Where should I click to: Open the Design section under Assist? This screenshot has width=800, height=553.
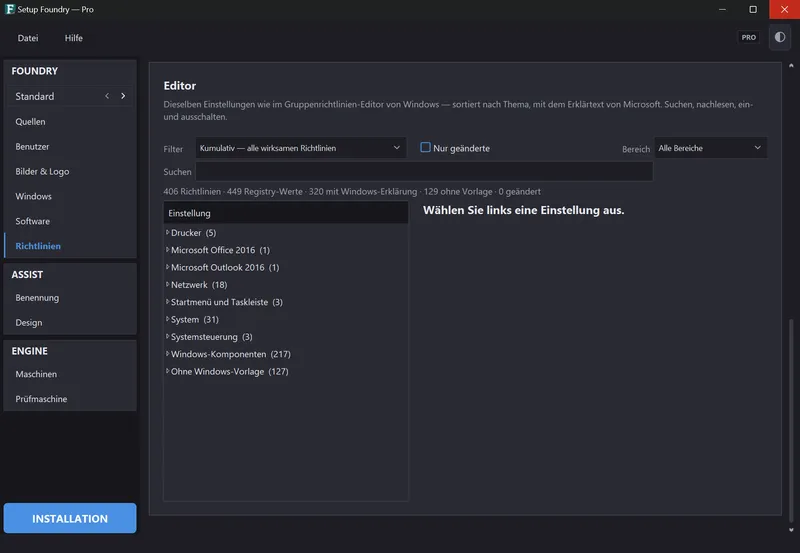pos(70,322)
